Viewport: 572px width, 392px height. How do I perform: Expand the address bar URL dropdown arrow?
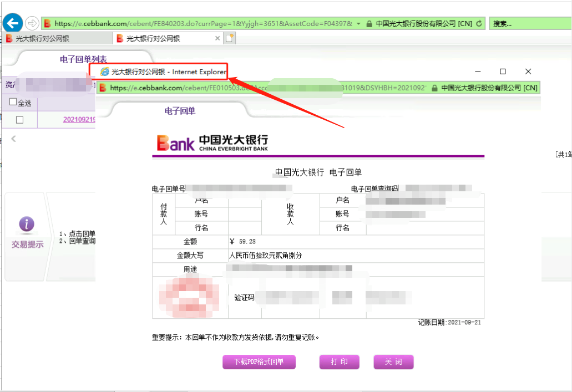[358, 23]
